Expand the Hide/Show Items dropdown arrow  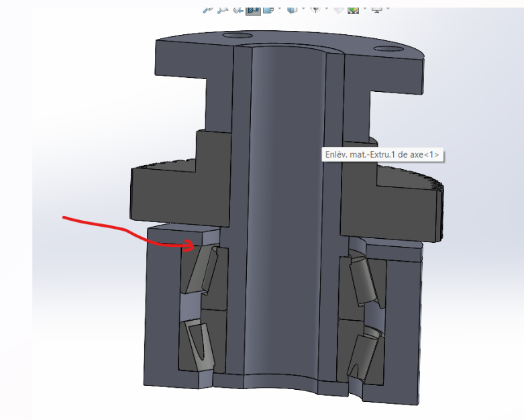coord(327,9)
